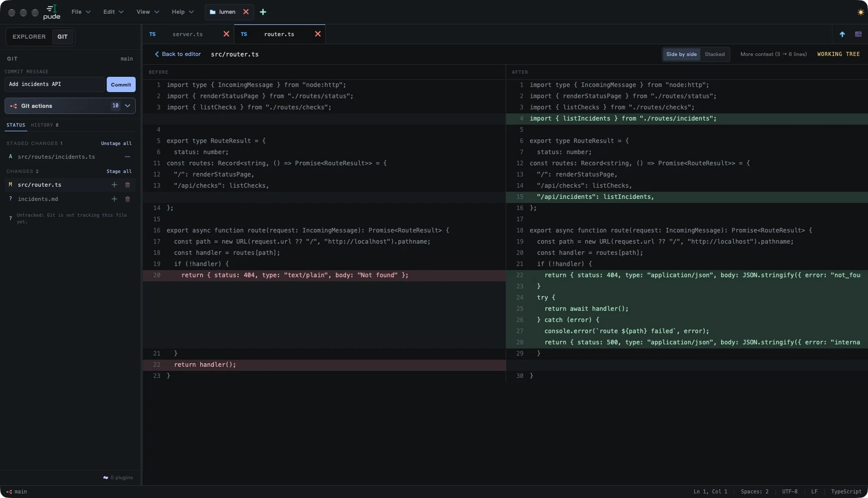Open the File menu
This screenshot has width=868, height=498.
tap(81, 12)
